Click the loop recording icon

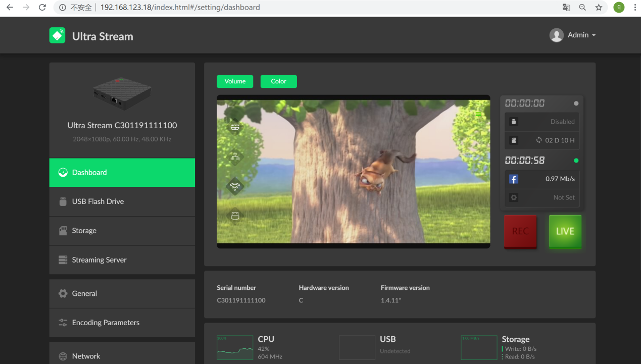[539, 140]
